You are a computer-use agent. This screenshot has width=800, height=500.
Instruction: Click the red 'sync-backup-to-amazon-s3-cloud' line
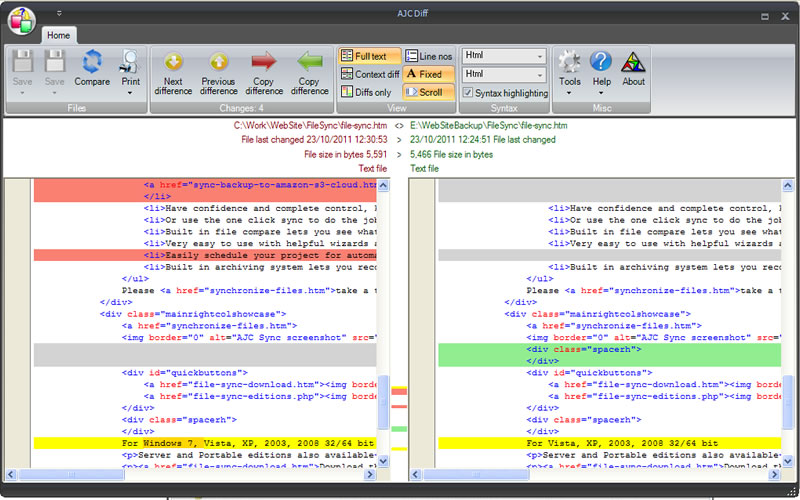pyautogui.click(x=205, y=185)
